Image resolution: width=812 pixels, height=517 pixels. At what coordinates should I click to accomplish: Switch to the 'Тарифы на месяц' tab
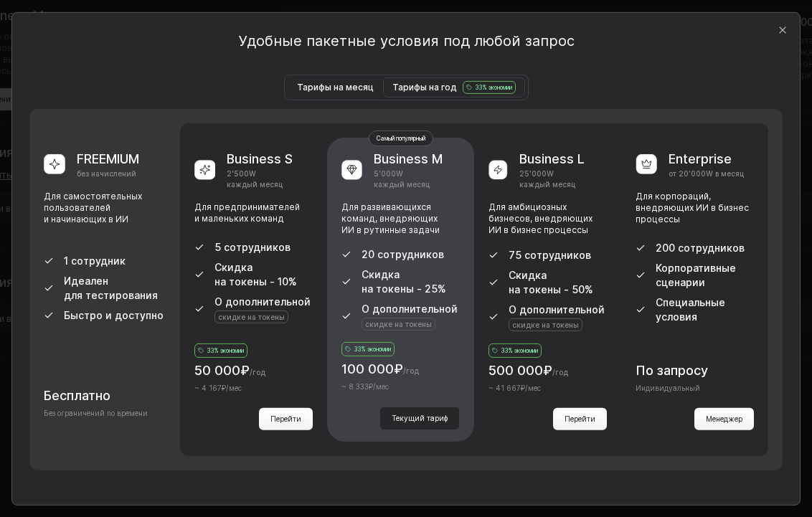coord(335,87)
